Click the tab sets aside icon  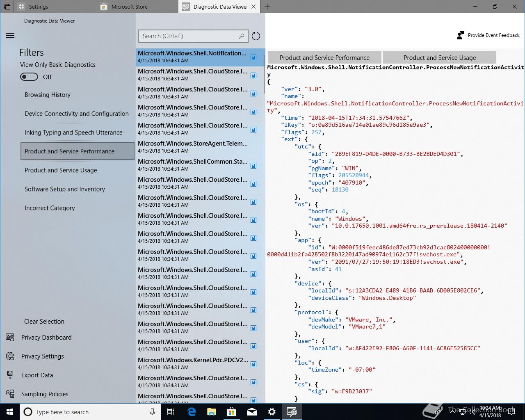click(x=7, y=7)
